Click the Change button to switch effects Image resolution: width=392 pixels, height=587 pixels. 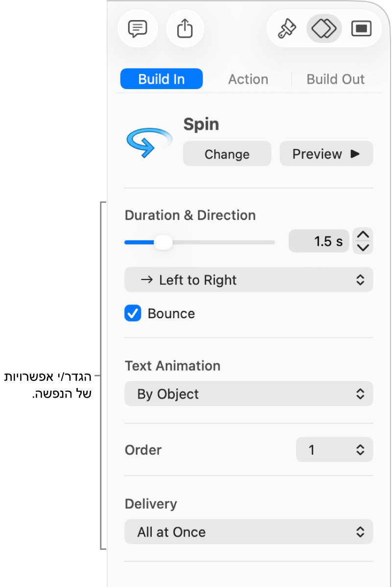(x=227, y=154)
